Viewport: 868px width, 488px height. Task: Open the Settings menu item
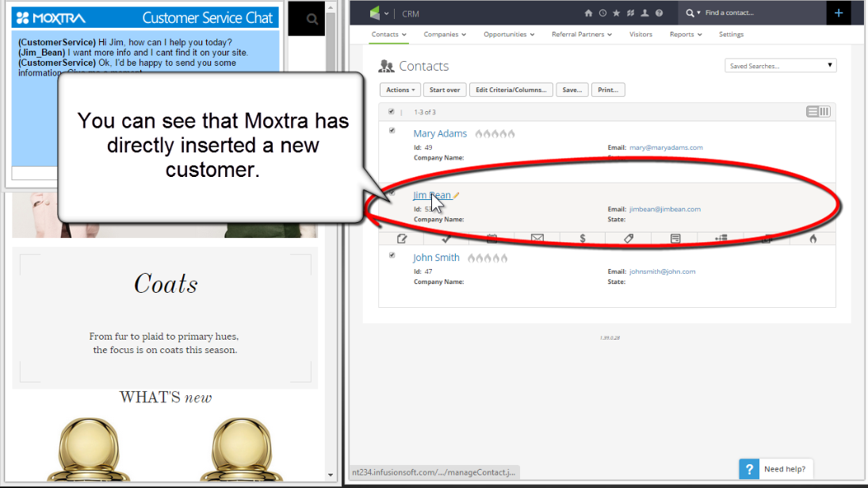731,34
